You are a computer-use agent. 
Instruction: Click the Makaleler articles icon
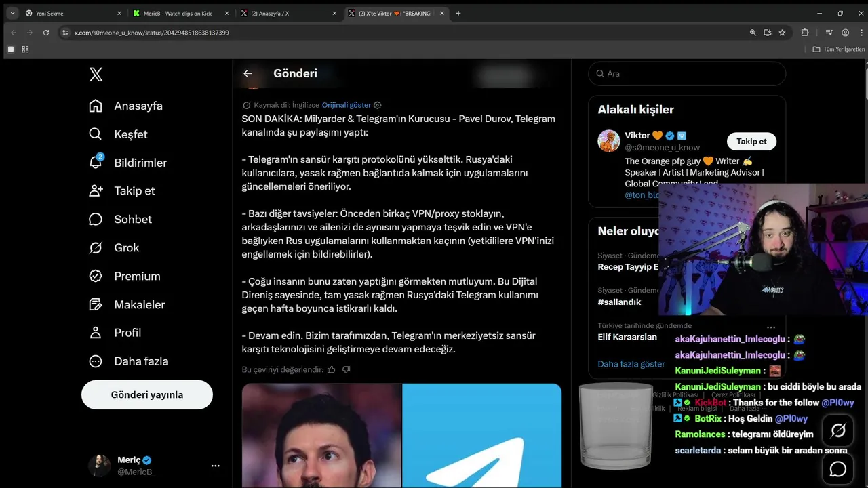tap(96, 304)
